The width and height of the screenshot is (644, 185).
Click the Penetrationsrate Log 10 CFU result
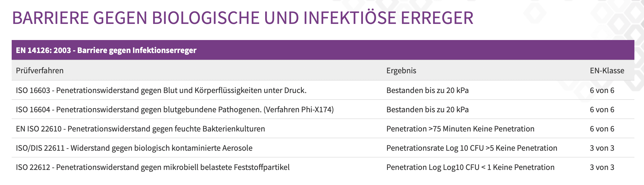tap(472, 148)
